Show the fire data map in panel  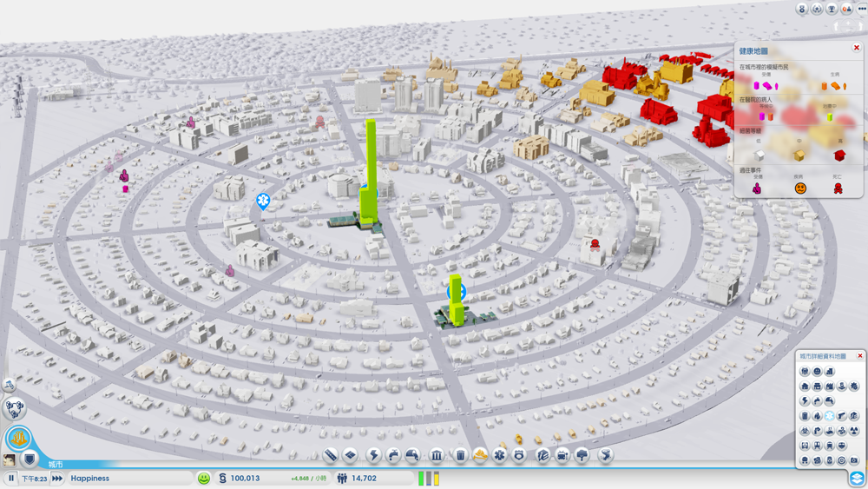click(817, 416)
